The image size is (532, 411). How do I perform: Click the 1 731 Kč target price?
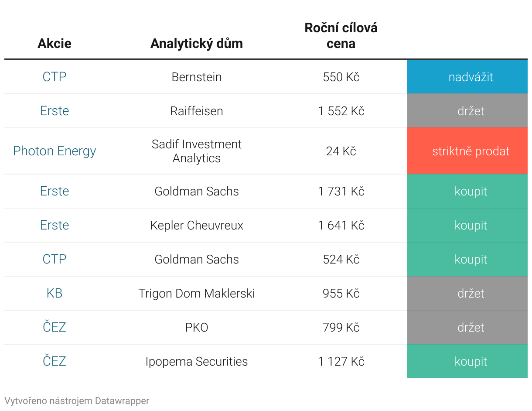point(341,191)
